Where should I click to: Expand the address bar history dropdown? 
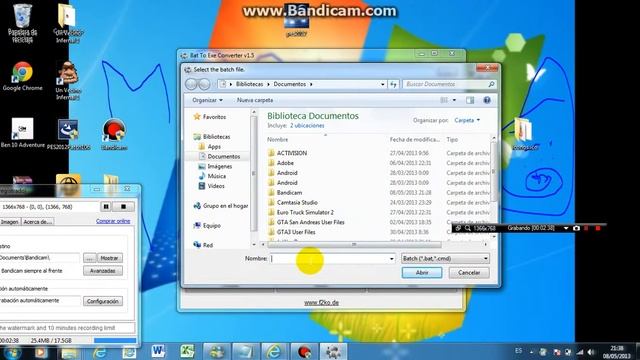point(382,84)
